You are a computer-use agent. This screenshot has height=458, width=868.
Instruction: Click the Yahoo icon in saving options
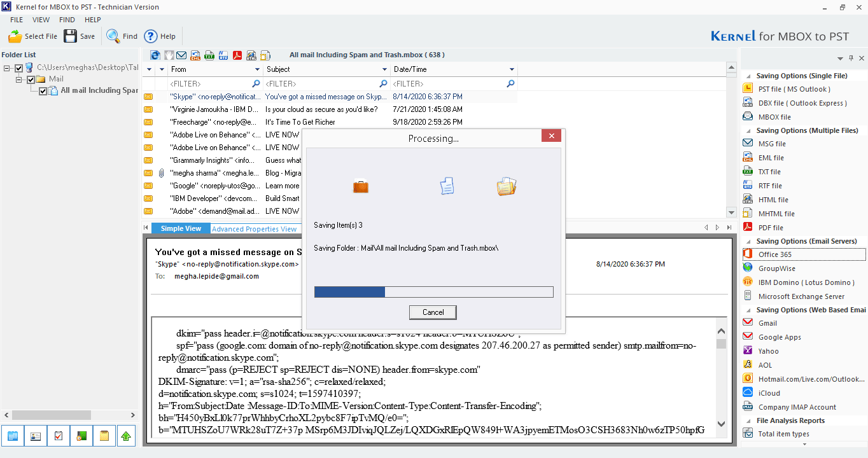pos(748,351)
